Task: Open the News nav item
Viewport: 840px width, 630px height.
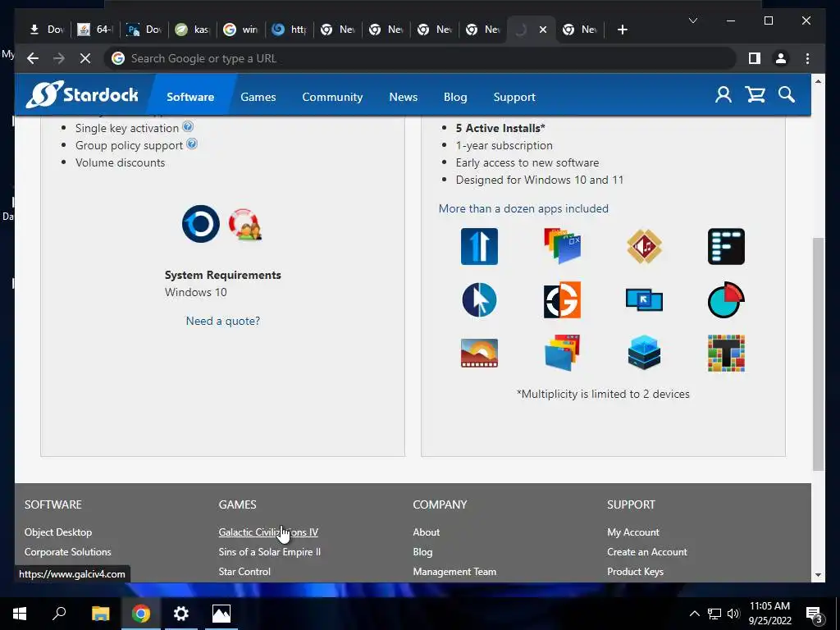Action: coord(403,97)
